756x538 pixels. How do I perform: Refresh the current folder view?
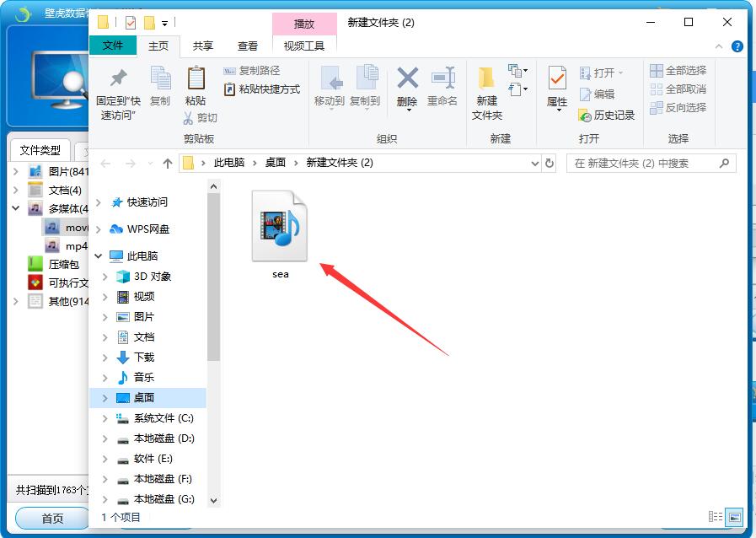[550, 163]
